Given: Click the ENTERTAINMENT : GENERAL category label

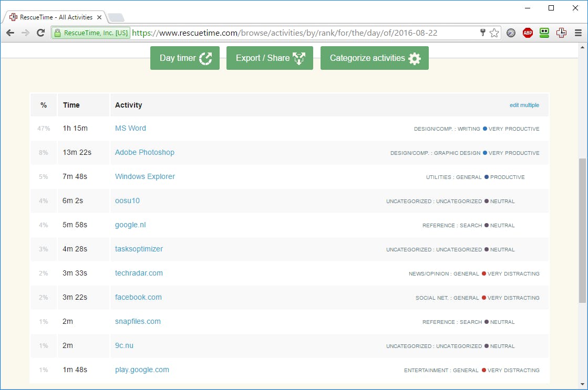Looking at the screenshot, I should [x=441, y=371].
